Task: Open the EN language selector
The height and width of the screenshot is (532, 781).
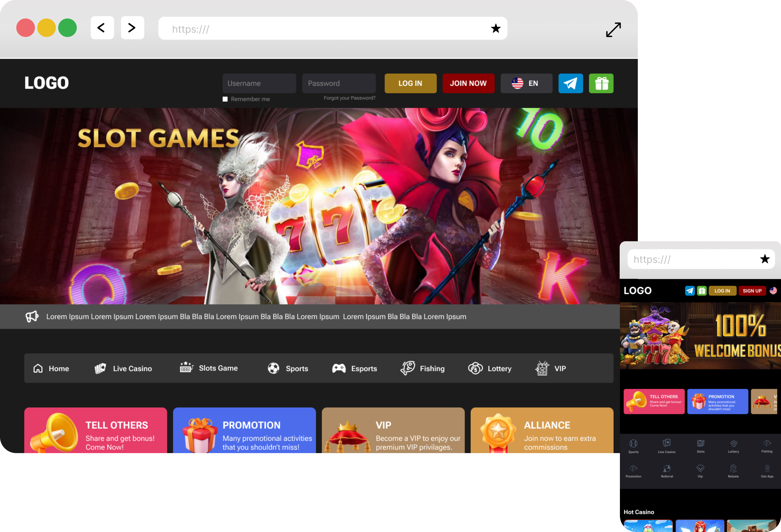Action: (526, 83)
